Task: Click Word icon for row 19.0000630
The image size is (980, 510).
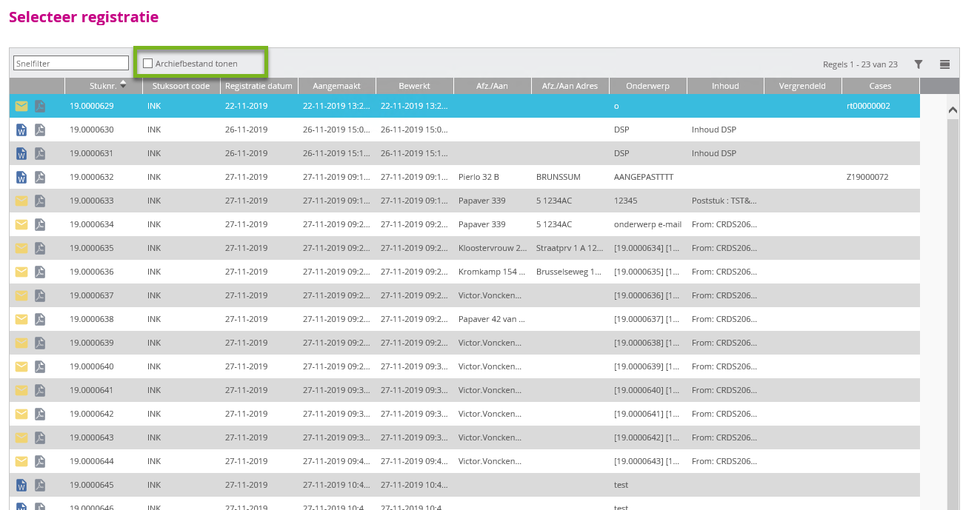Action: pos(21,130)
